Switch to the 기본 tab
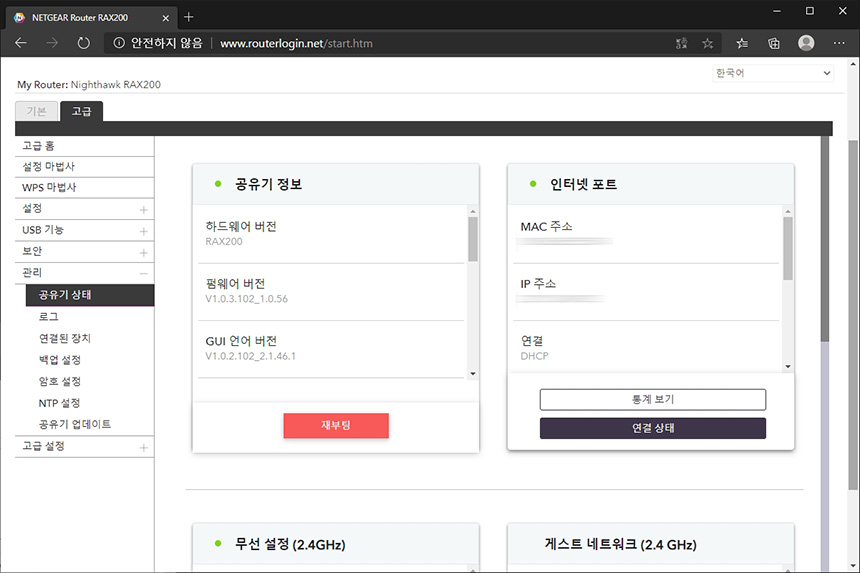 [x=36, y=111]
